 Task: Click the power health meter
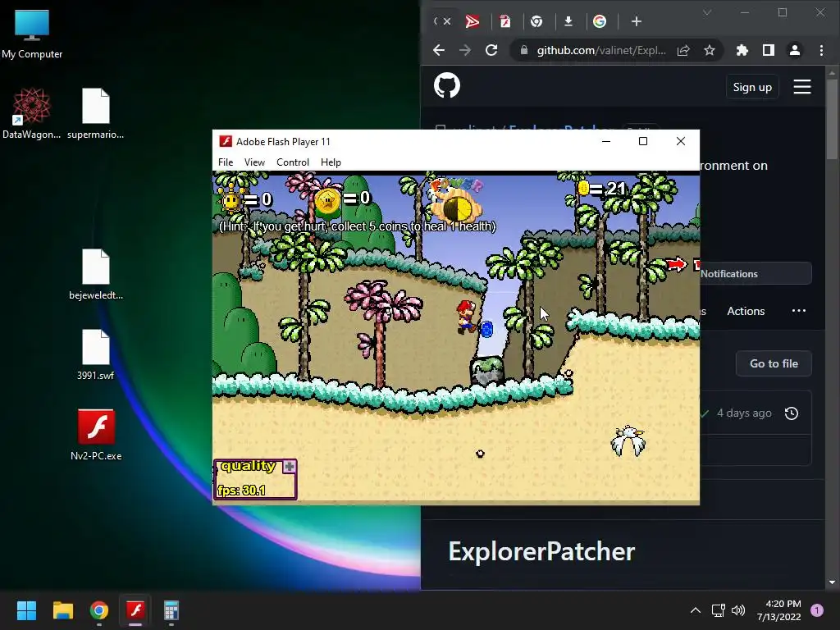tap(458, 208)
